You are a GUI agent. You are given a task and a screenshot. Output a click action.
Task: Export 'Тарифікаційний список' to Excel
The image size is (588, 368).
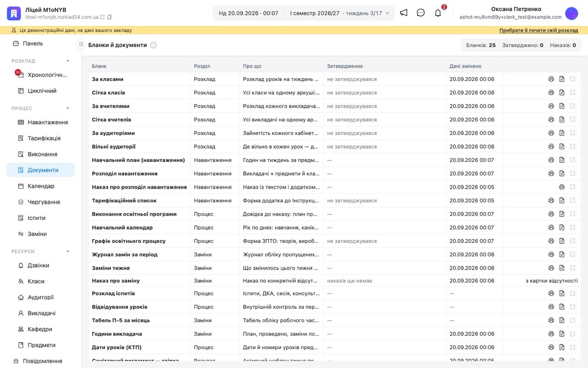[561, 201]
